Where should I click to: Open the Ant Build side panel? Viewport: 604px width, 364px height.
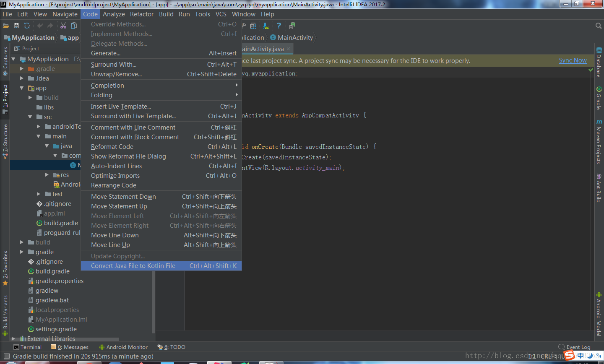pos(599,188)
